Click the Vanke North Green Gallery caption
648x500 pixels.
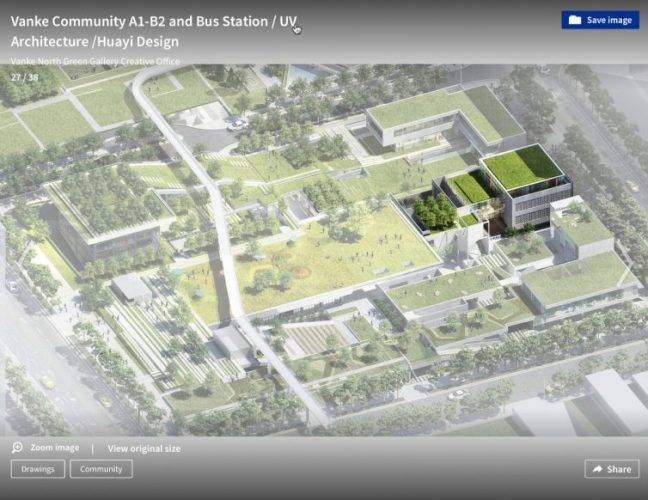coord(95,62)
